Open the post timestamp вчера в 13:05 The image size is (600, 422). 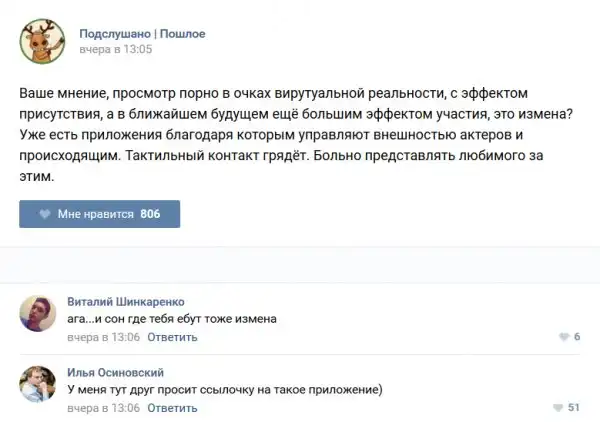tap(115, 48)
